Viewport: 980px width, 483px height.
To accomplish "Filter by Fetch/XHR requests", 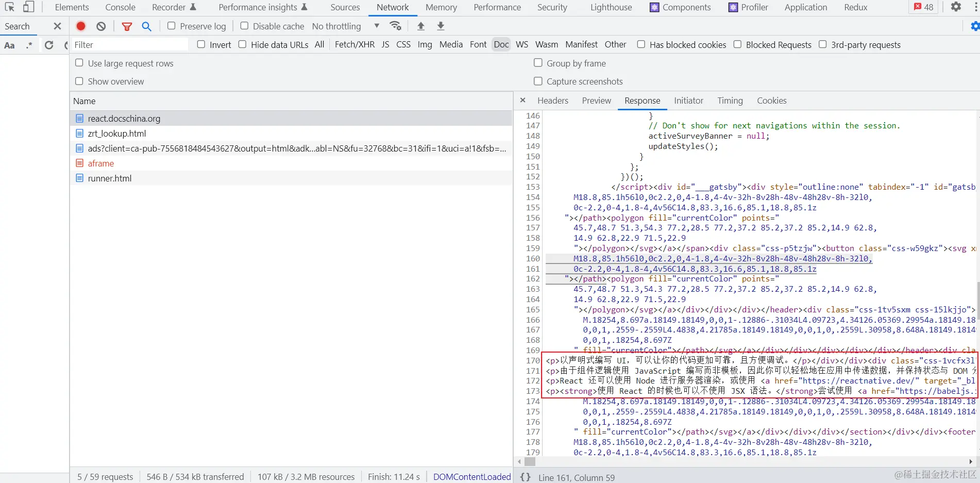I will pyautogui.click(x=354, y=45).
